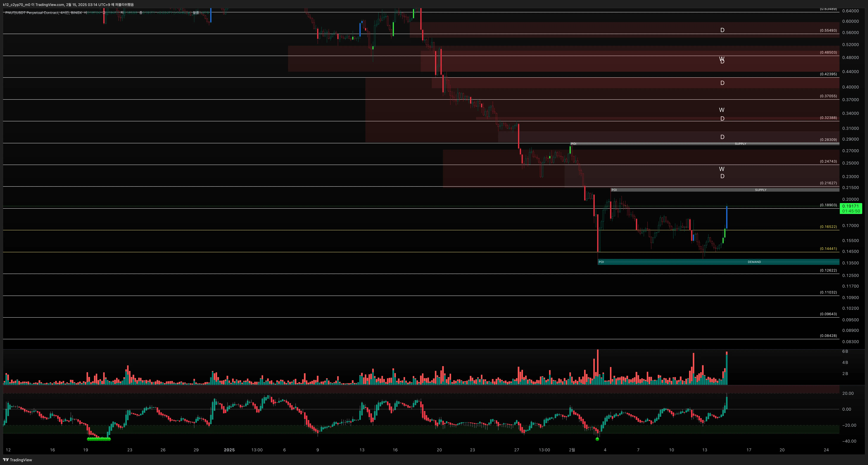
Task: Click the 4B volume axis label
Action: point(845,363)
